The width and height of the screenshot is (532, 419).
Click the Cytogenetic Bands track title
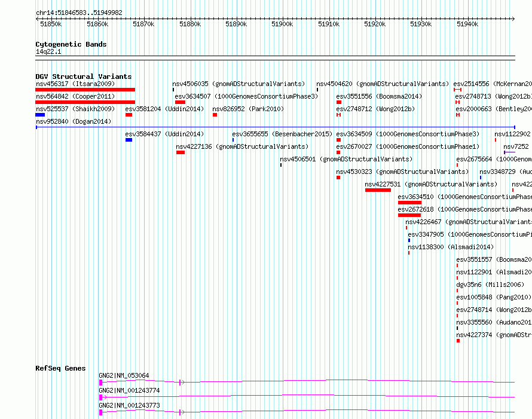71,44
